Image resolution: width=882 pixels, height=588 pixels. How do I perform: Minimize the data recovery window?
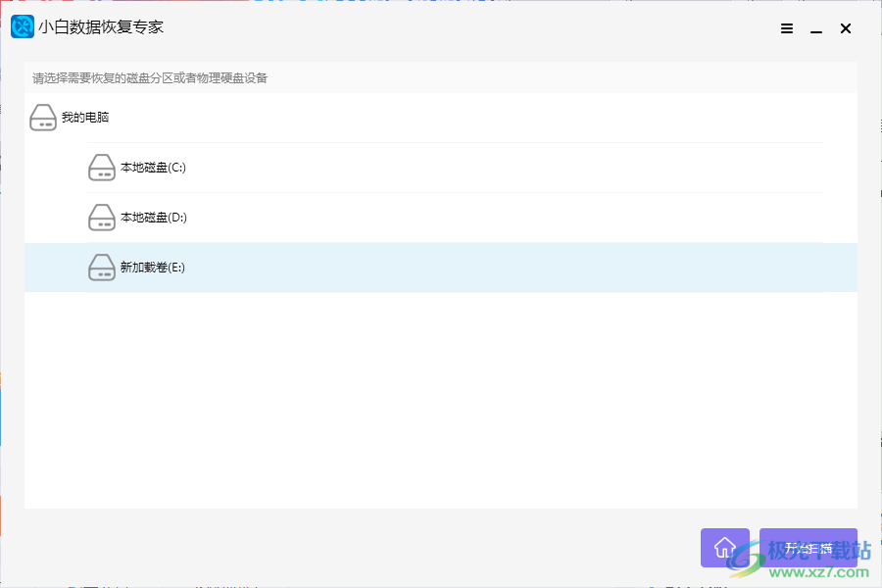tap(815, 29)
